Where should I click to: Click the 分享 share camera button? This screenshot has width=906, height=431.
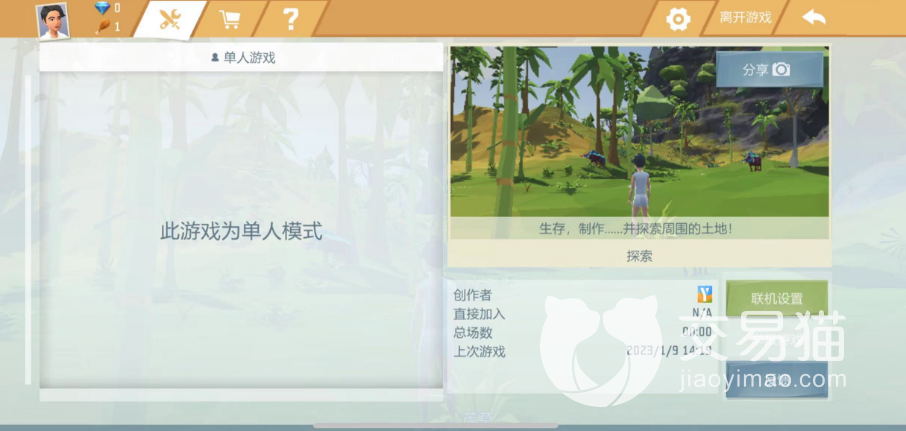[x=769, y=70]
